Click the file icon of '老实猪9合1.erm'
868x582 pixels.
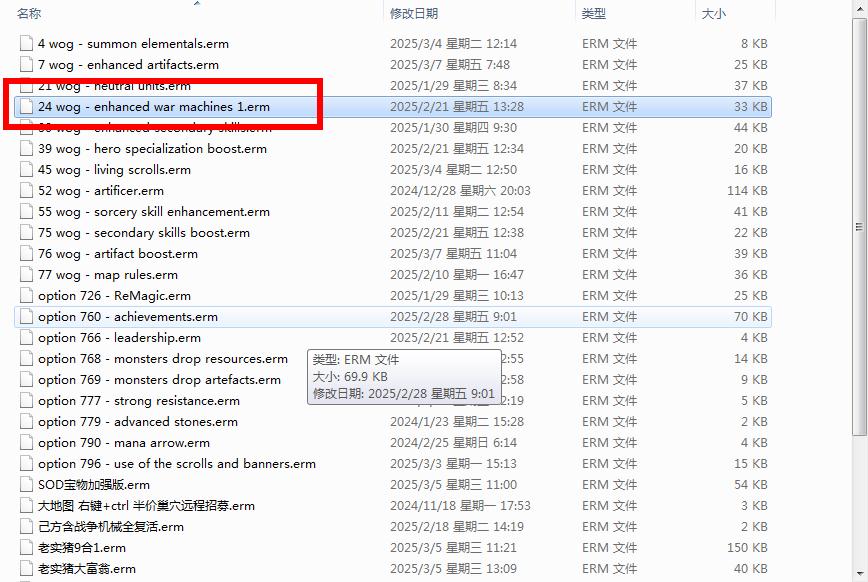[26, 548]
